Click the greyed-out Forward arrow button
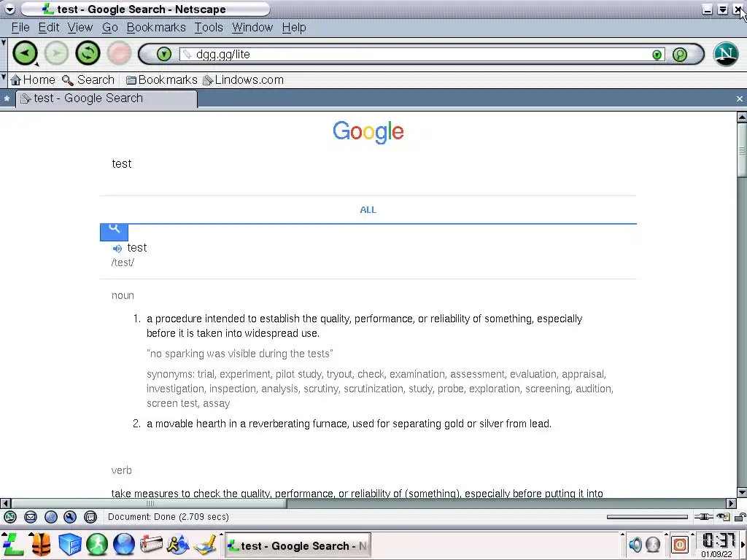747x560 pixels. 56,53
